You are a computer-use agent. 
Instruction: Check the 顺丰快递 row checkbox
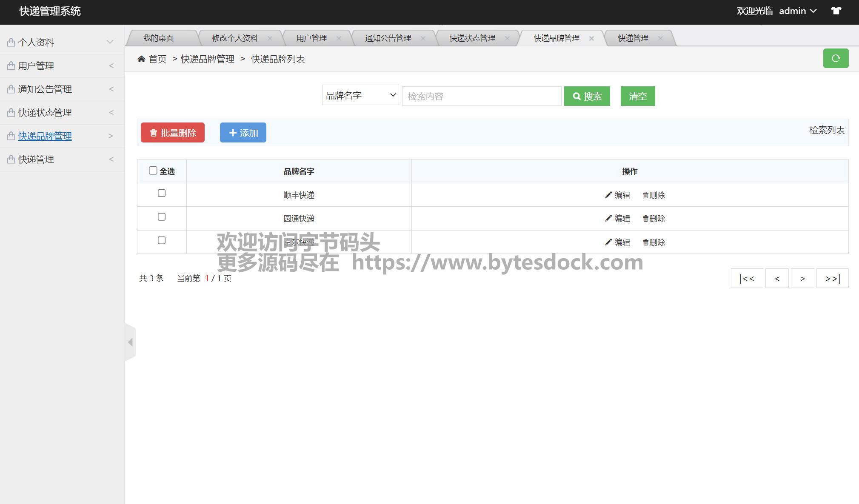tap(162, 194)
